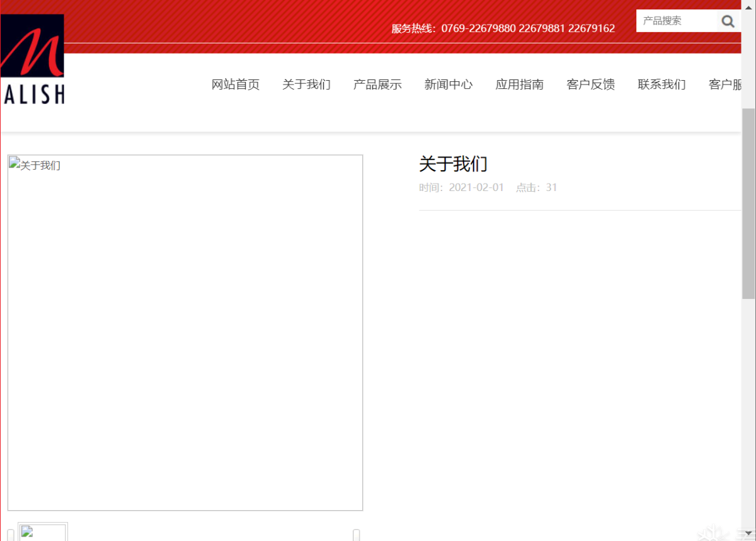Open the 关于我们 navigation item
Viewport: 756px width, 541px height.
[306, 84]
